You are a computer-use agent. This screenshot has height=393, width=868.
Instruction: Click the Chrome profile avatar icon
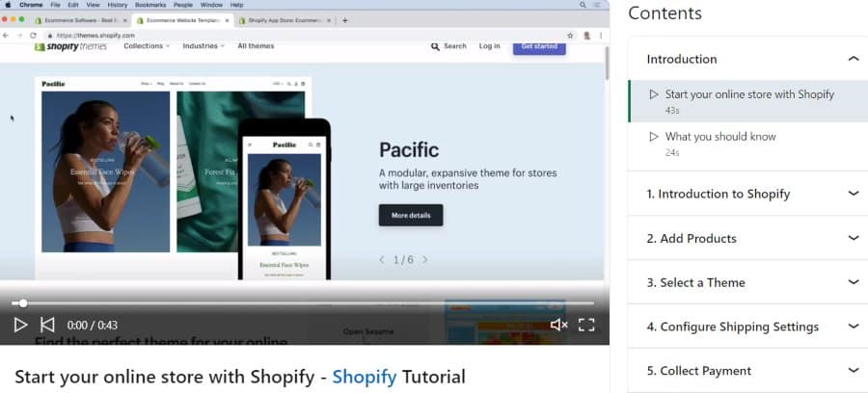(586, 36)
